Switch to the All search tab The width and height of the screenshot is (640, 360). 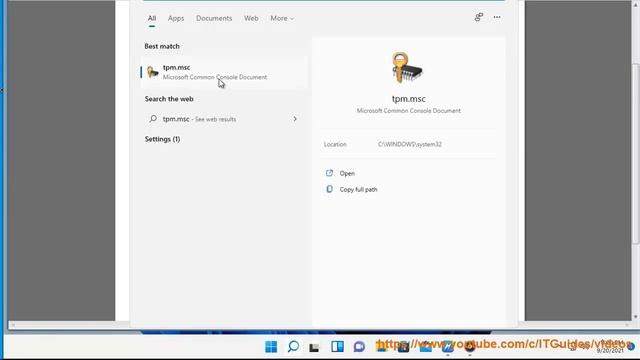(x=152, y=18)
